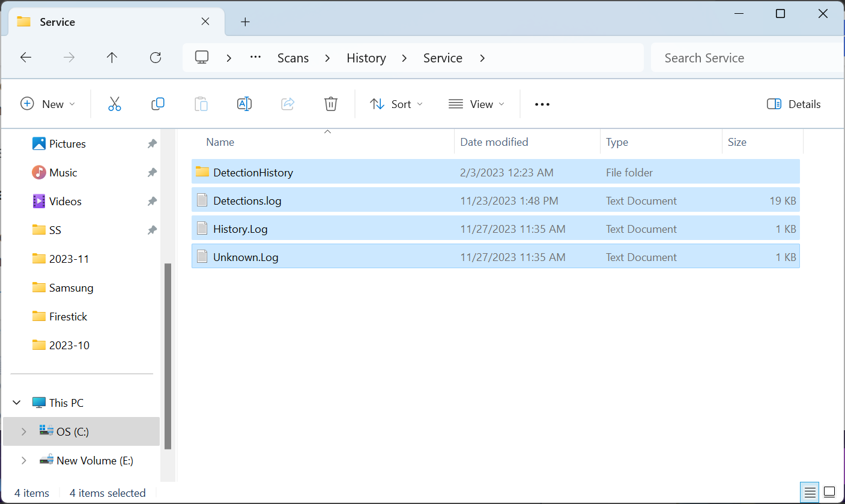Unpin SS folder using its pin icon

[152, 230]
